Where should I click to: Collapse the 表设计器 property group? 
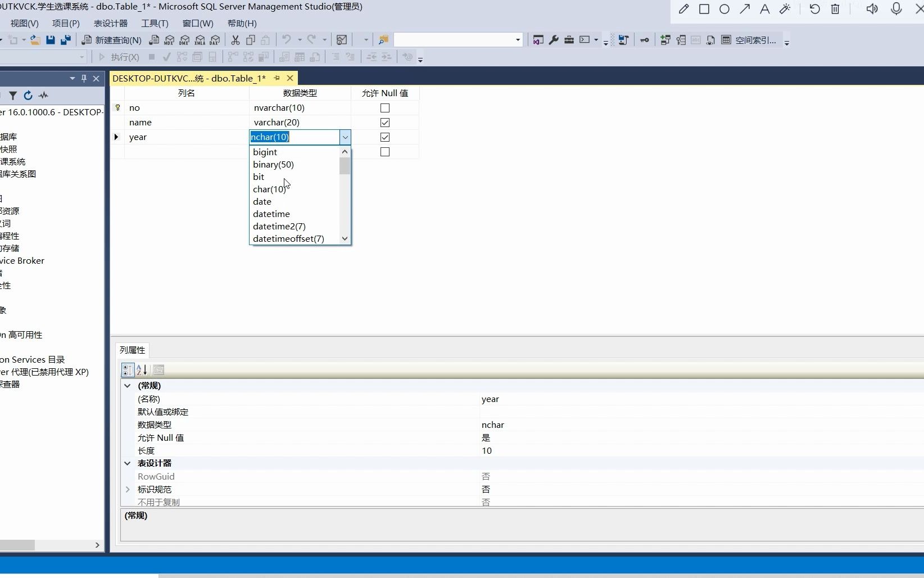(x=128, y=463)
